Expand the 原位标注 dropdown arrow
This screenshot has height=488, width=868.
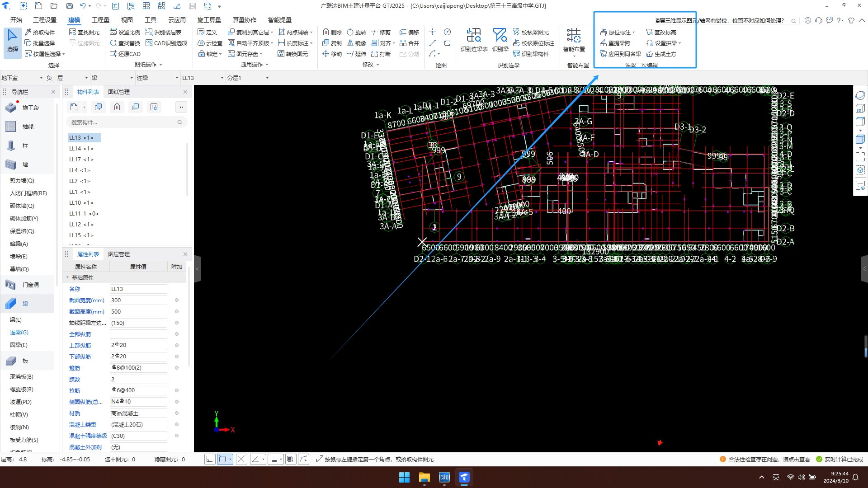[x=634, y=33]
